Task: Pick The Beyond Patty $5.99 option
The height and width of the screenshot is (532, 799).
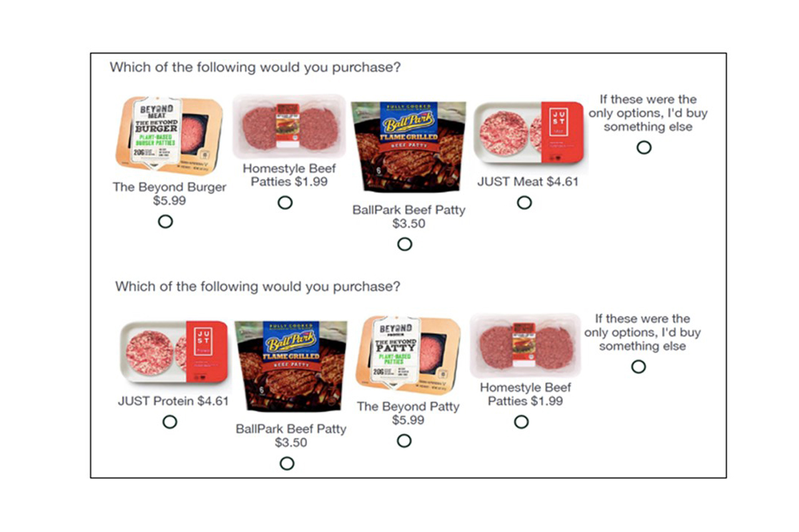Action: click(x=404, y=441)
